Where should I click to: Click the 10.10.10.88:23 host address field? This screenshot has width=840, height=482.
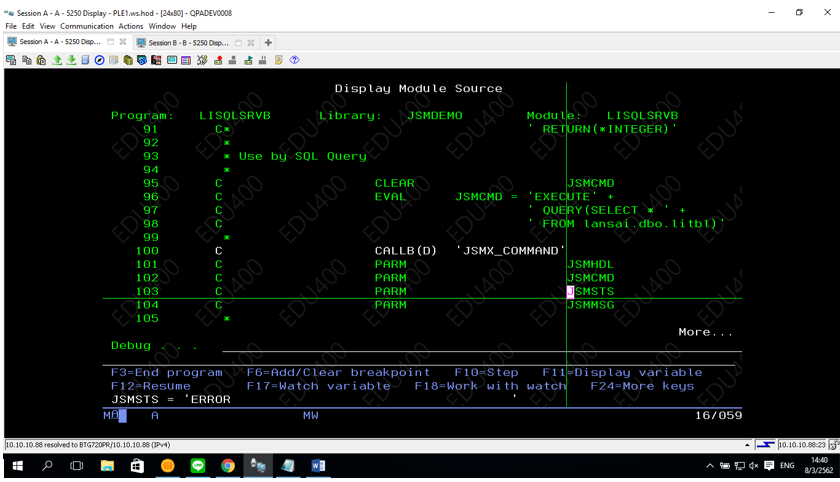click(802, 445)
